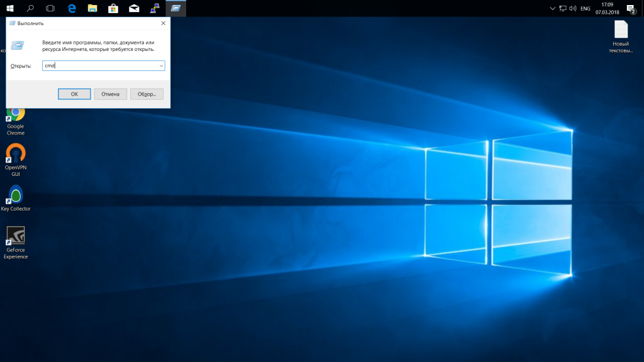This screenshot has width=644, height=362.
Task: Click the network connections taskbar icon
Action: pos(154,8)
